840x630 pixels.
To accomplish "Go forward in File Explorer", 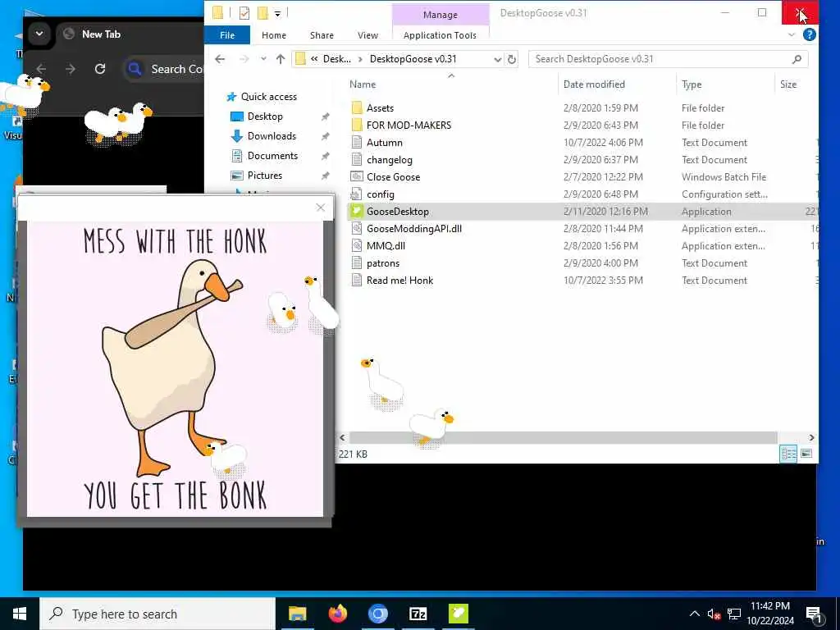I will click(x=244, y=59).
